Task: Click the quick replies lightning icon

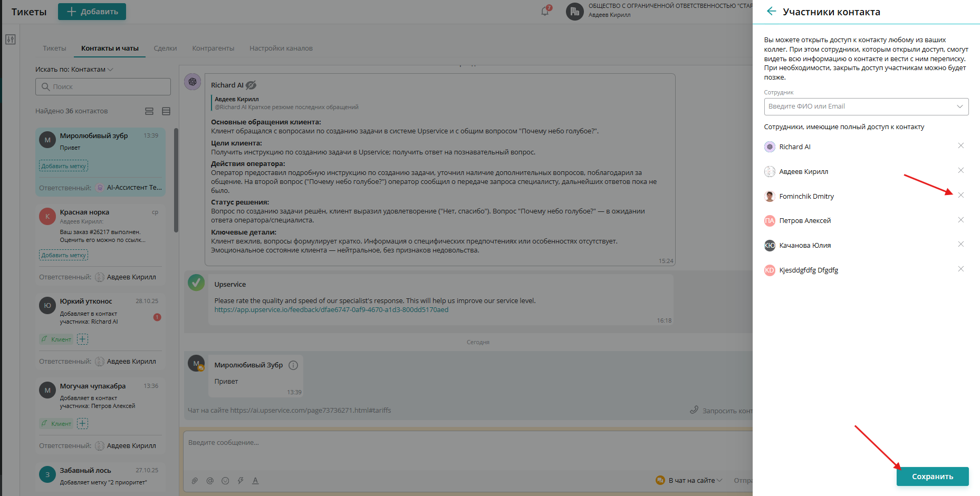Action: (241, 481)
